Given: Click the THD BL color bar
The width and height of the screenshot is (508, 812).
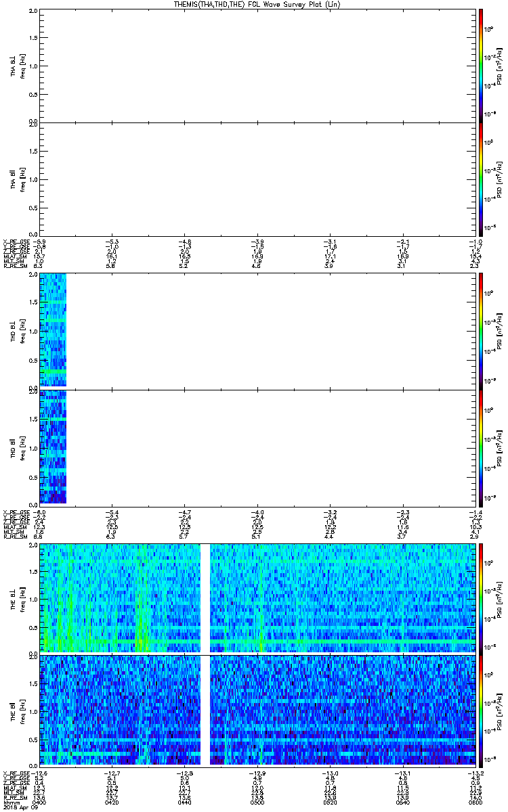Looking at the screenshot, I should click(481, 330).
